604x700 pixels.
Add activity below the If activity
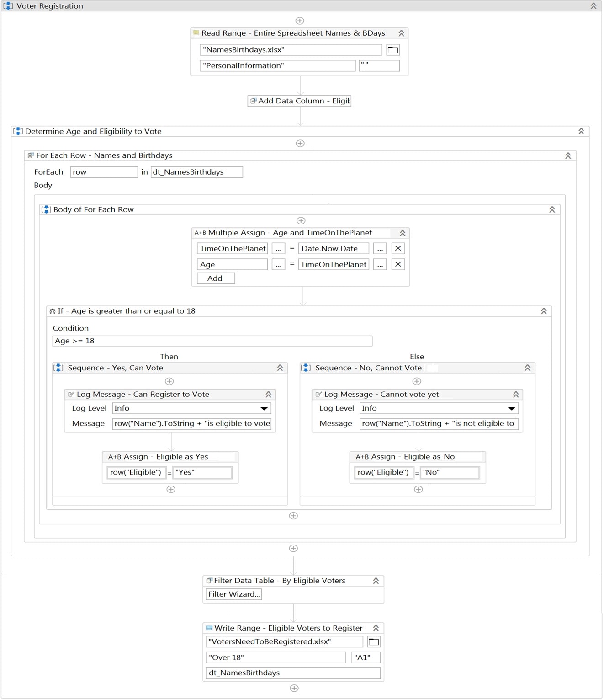click(x=293, y=516)
